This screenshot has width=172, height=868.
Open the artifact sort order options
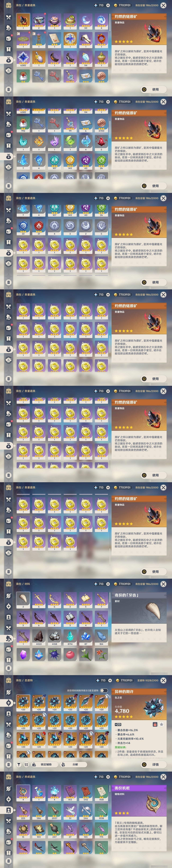[26, 765]
